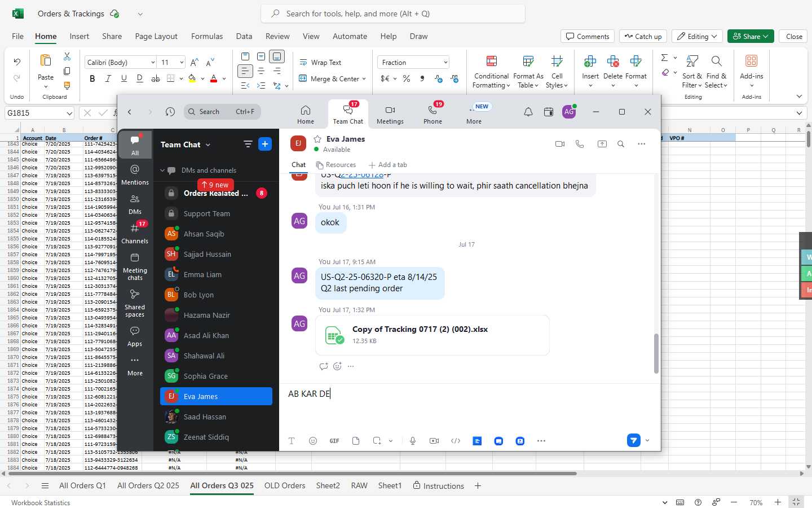Click the chat history clock icon
This screenshot has height=508, width=812.
170,112
